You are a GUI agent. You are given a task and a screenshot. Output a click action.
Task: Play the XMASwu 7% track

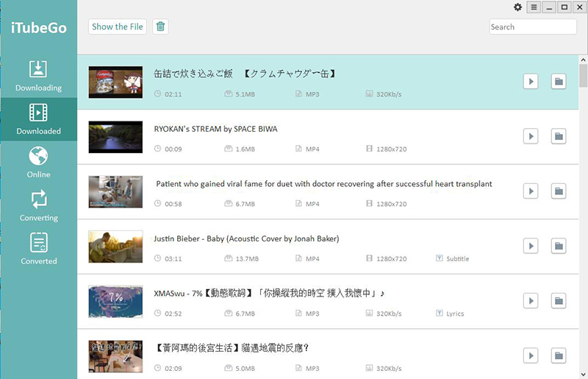(x=531, y=301)
